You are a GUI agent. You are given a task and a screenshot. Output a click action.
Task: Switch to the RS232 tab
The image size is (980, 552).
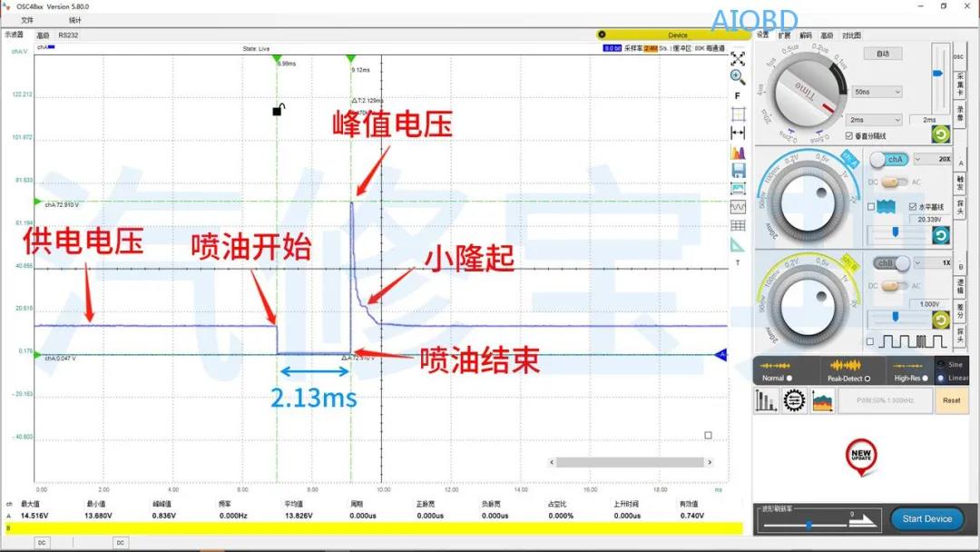point(68,35)
